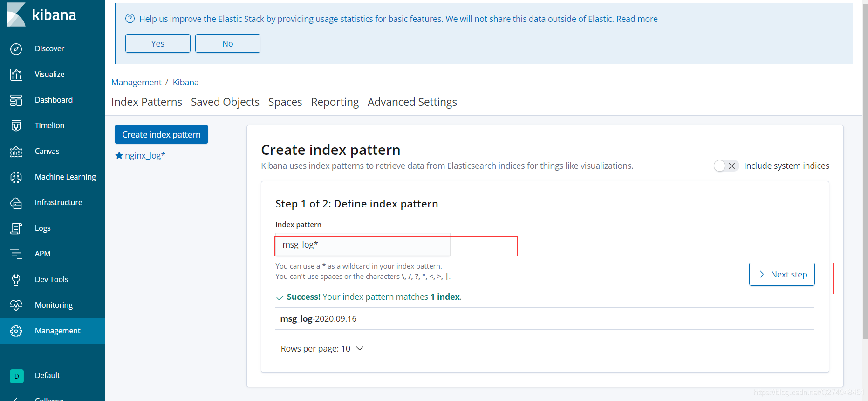Click Kibana breadcrumb link

click(x=185, y=82)
